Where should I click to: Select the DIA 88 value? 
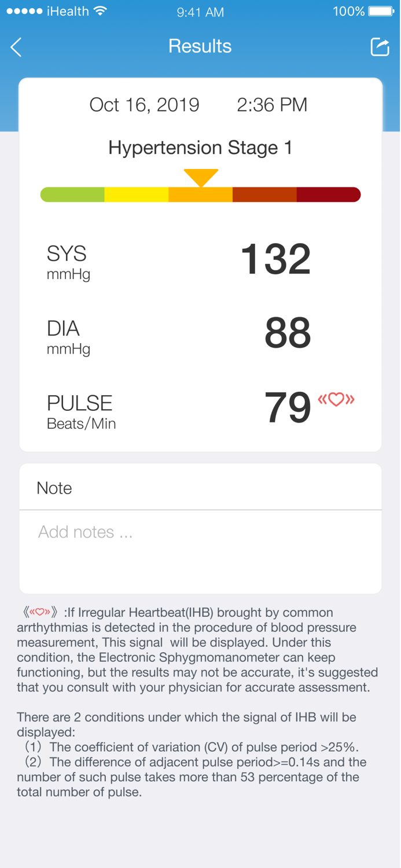click(288, 333)
